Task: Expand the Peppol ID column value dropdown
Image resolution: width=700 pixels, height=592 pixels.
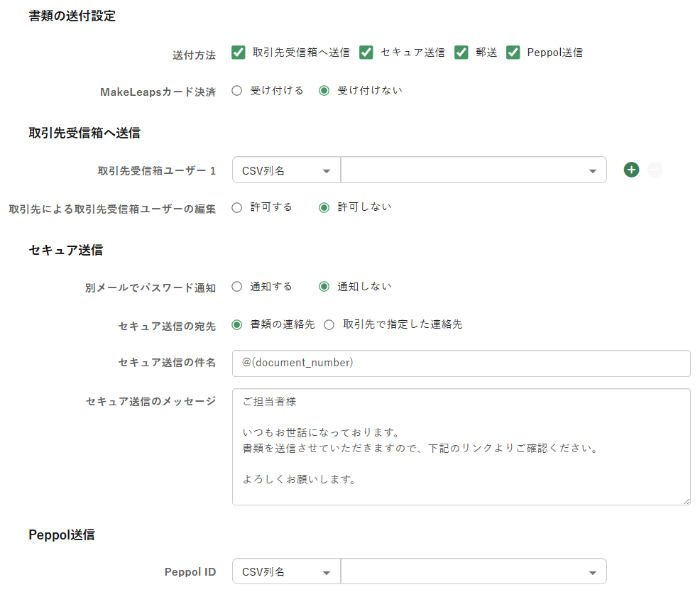Action: click(474, 572)
